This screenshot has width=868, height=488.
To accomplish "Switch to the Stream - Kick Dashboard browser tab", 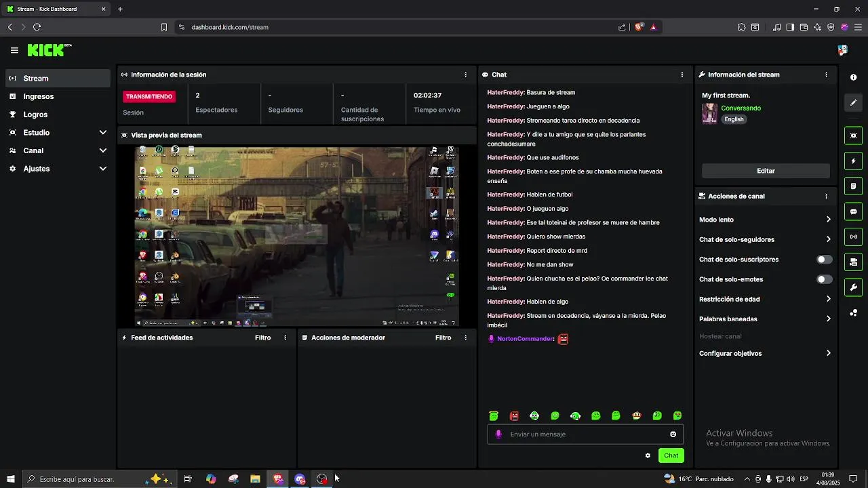I will 57,9.
